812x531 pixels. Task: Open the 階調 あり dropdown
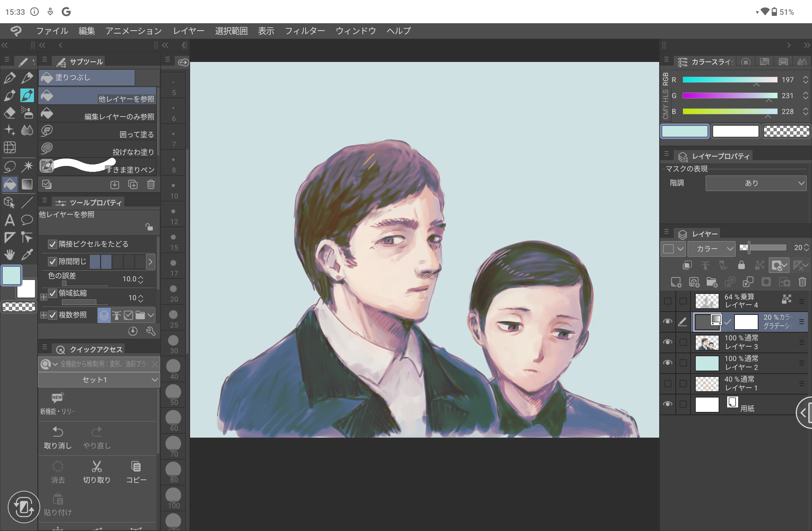[x=756, y=183]
